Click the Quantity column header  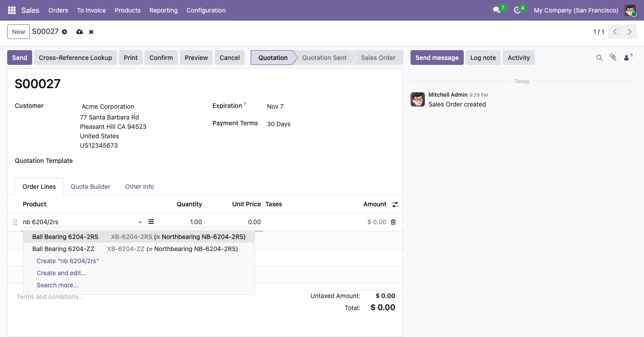[189, 204]
